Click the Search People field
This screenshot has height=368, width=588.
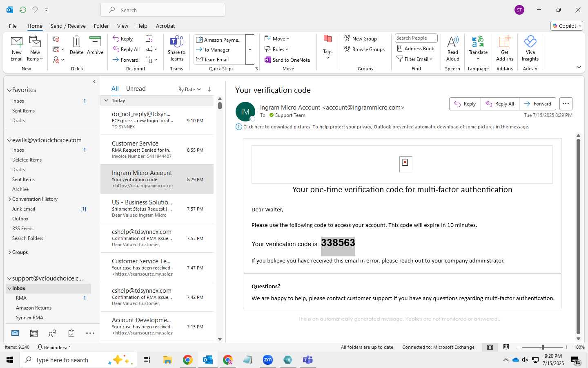tap(416, 38)
